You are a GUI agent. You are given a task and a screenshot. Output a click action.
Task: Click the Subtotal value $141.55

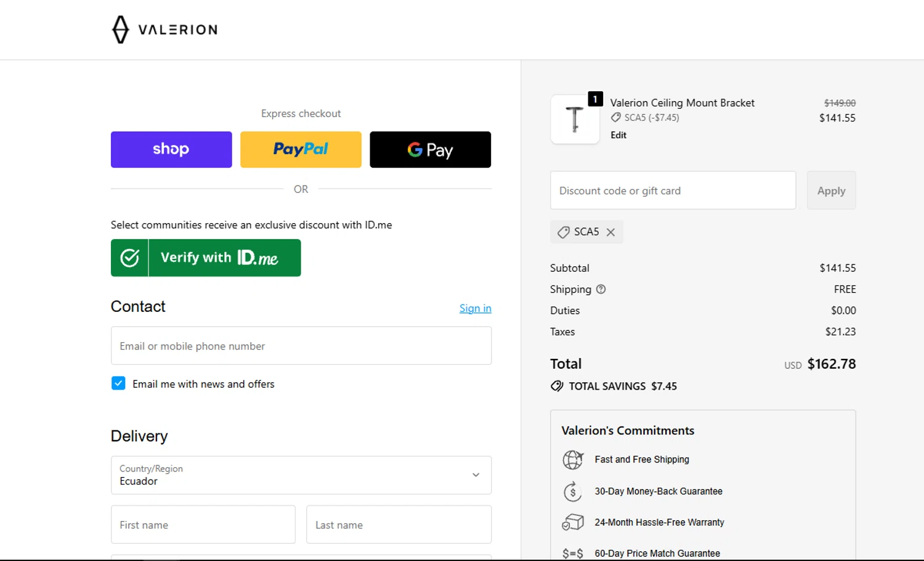pyautogui.click(x=838, y=268)
